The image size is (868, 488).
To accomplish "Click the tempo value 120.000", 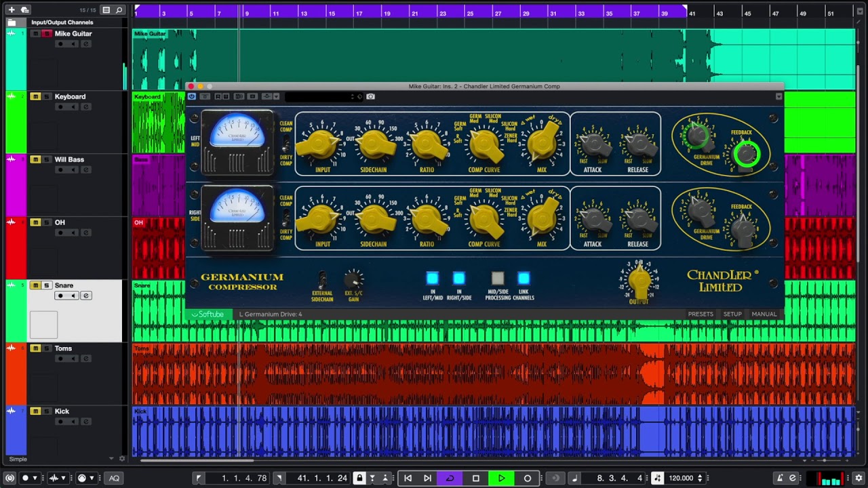I will (681, 479).
